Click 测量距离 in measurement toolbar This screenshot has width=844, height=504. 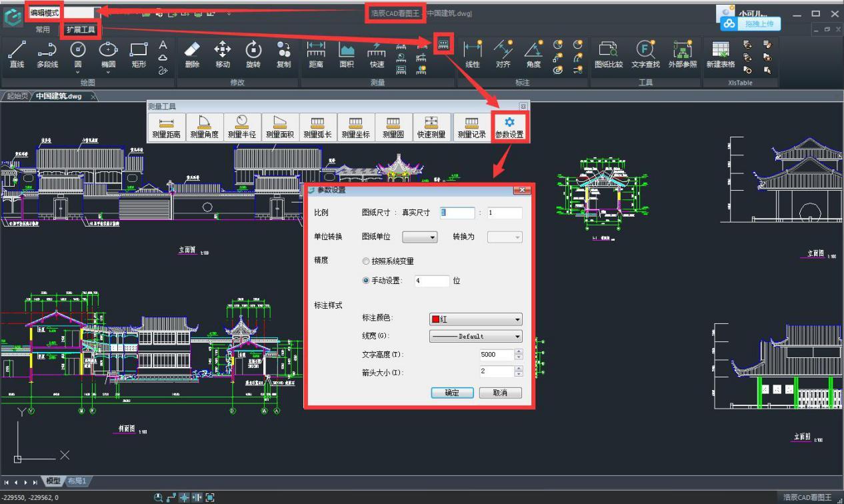click(166, 127)
